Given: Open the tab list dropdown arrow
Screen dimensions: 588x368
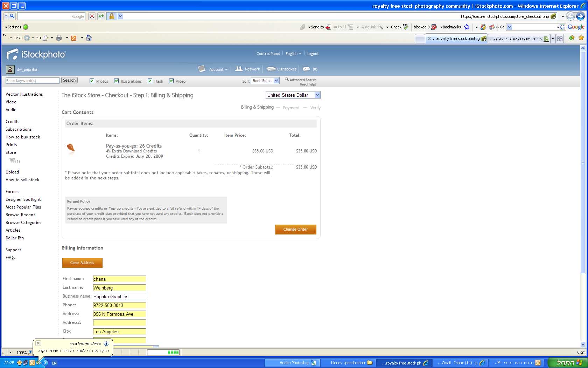Looking at the screenshot, I should 553,39.
